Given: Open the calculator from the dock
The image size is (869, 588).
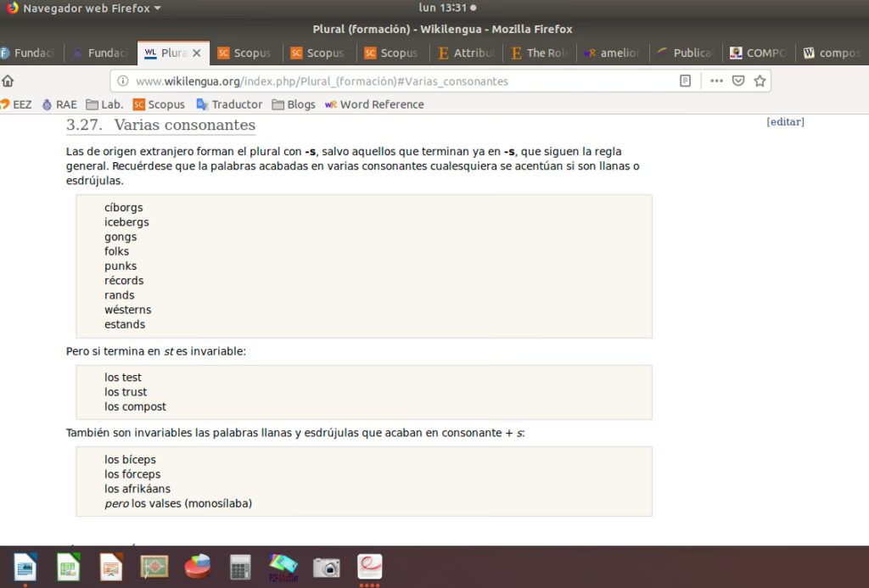Looking at the screenshot, I should (x=240, y=567).
